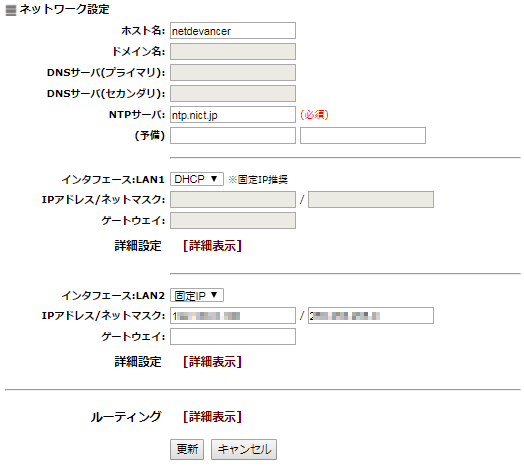This screenshot has height=466, width=524.
Task: Expand LAN1 詳細設定 via 詳細表示 link
Action: pos(212,246)
